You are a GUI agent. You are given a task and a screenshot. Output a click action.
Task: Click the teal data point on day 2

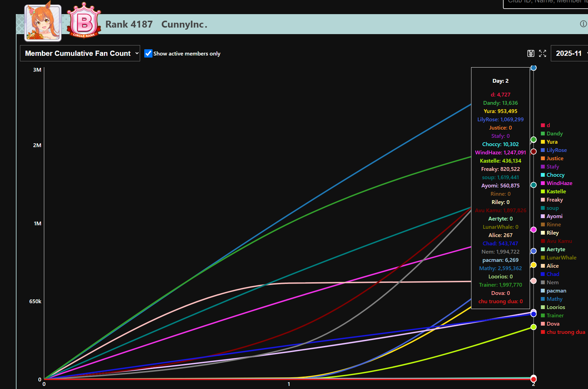click(534, 185)
